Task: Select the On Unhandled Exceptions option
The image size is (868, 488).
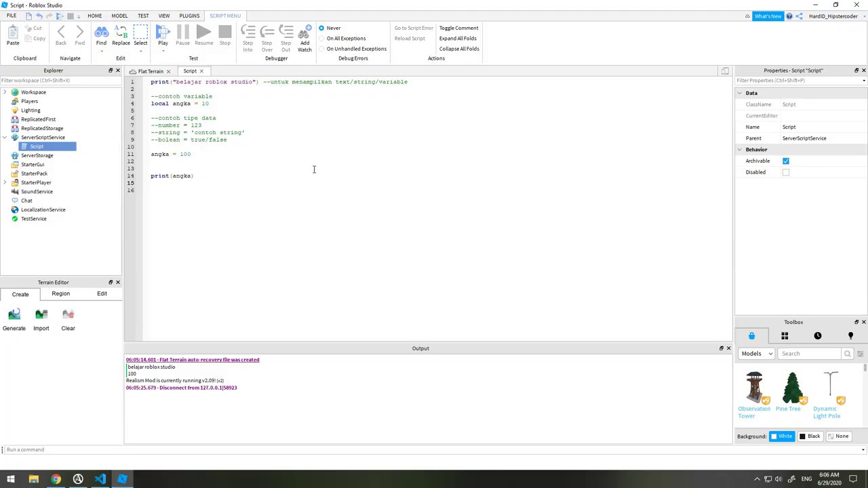Action: pos(352,49)
